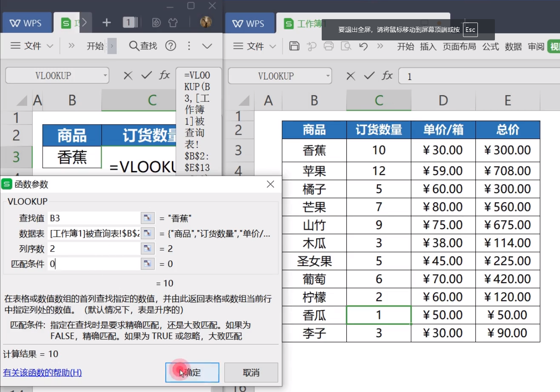The height and width of the screenshot is (392, 560).
Task: Cancel formula entry in left window formula bar
Action: click(128, 76)
